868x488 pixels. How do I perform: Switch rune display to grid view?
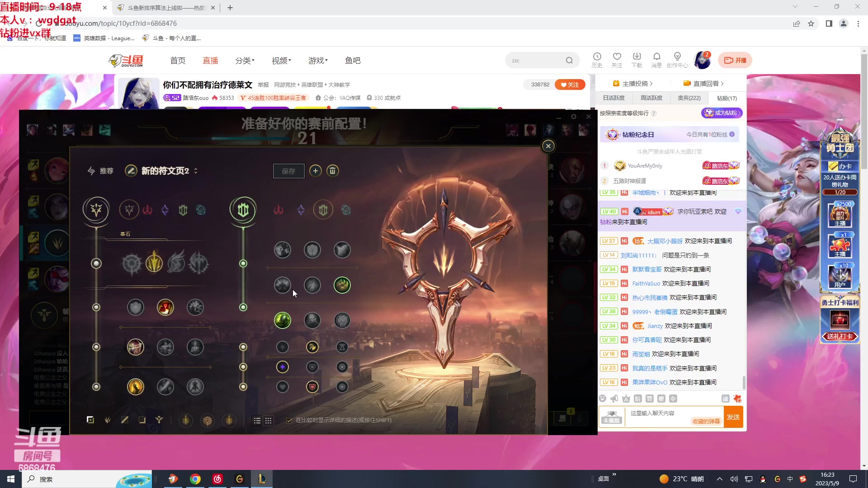coord(269,421)
